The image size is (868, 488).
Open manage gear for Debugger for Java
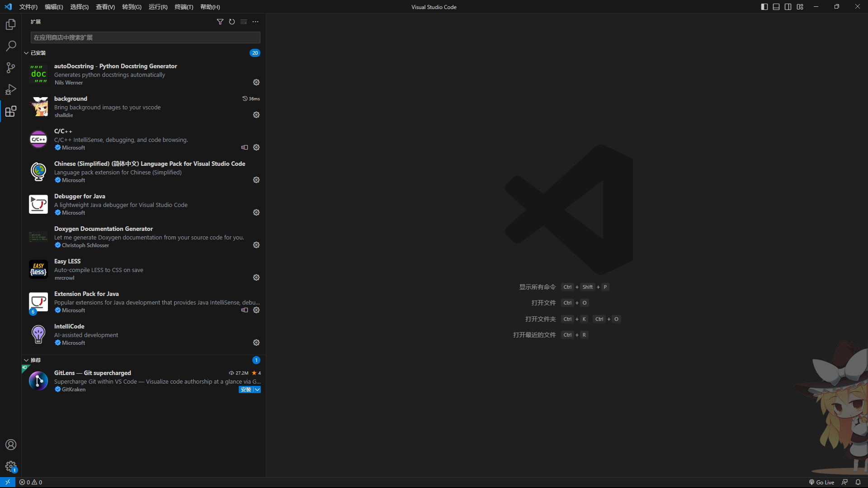click(x=256, y=212)
